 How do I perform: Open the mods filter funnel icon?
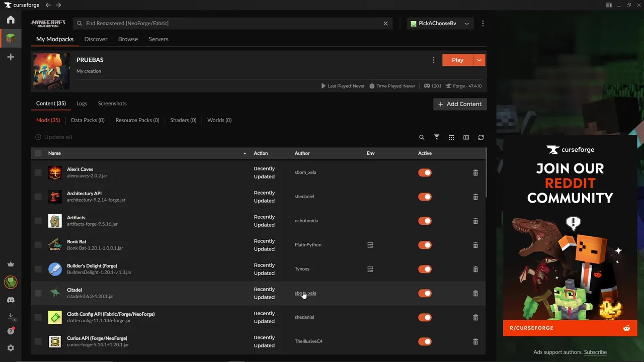coord(437,137)
